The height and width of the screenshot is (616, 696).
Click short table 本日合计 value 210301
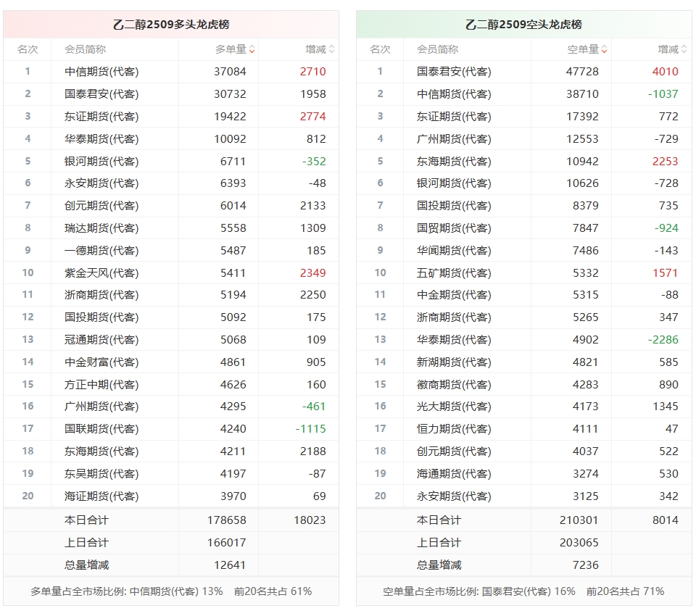579,520
